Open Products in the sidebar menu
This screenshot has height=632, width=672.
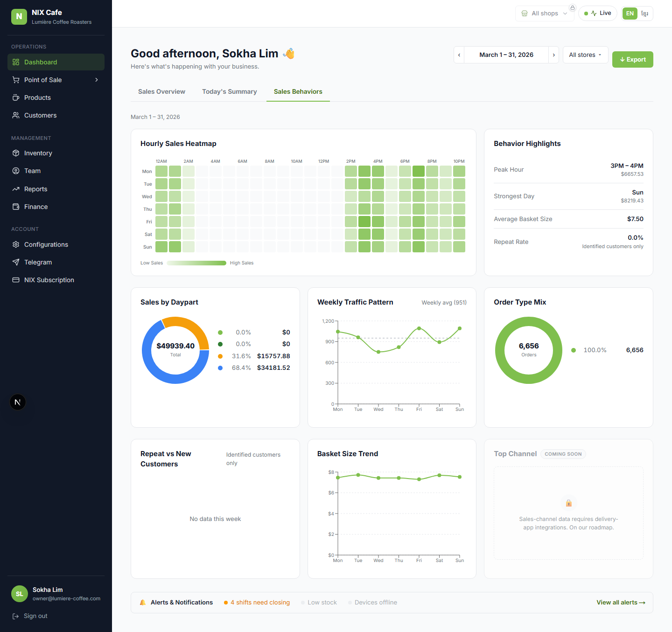(x=56, y=97)
